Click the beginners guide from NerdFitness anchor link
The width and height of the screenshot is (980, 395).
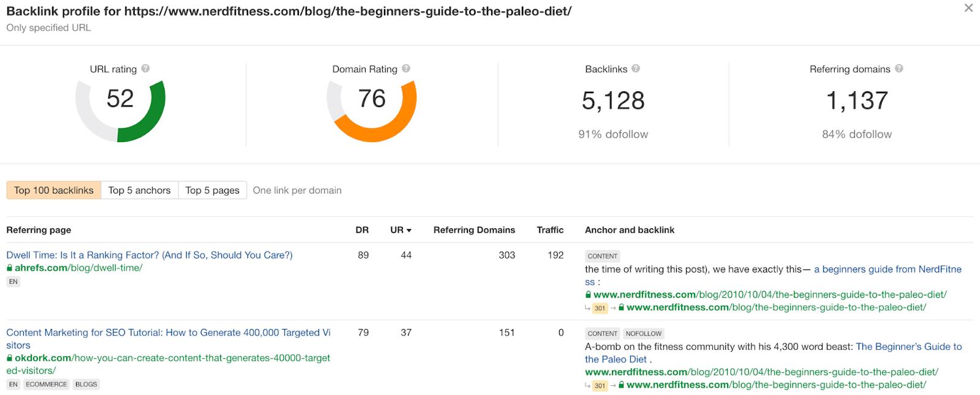point(887,269)
